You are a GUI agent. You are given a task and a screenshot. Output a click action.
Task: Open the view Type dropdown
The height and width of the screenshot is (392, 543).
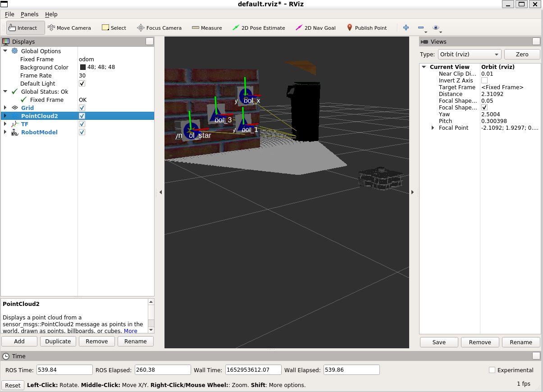tap(469, 54)
